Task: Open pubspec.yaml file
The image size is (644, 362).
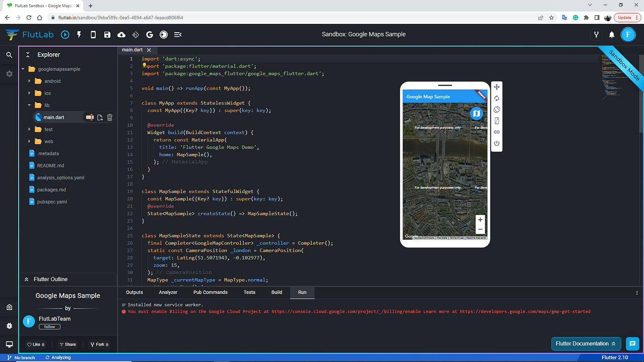Action: point(52,202)
